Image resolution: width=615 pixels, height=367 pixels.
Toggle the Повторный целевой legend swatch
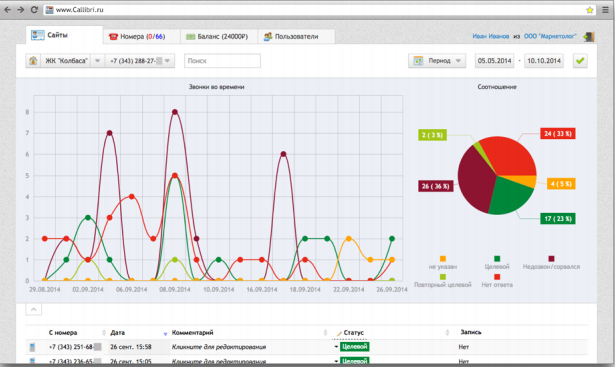click(443, 277)
